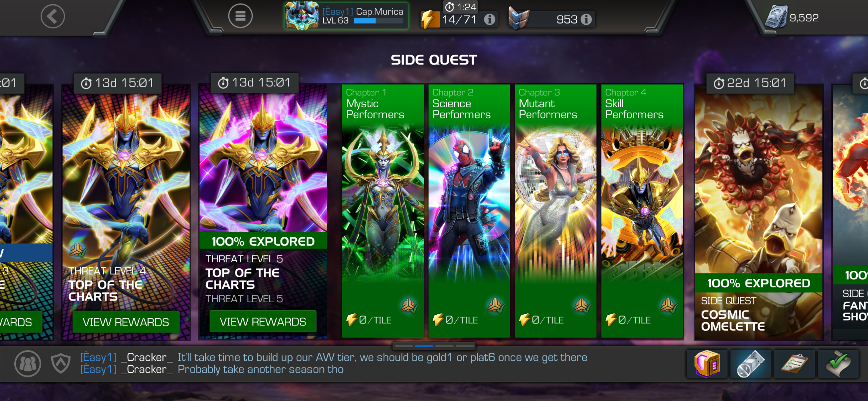Open the items inventory icon
Viewport: 868px width, 401px height.
[751, 364]
